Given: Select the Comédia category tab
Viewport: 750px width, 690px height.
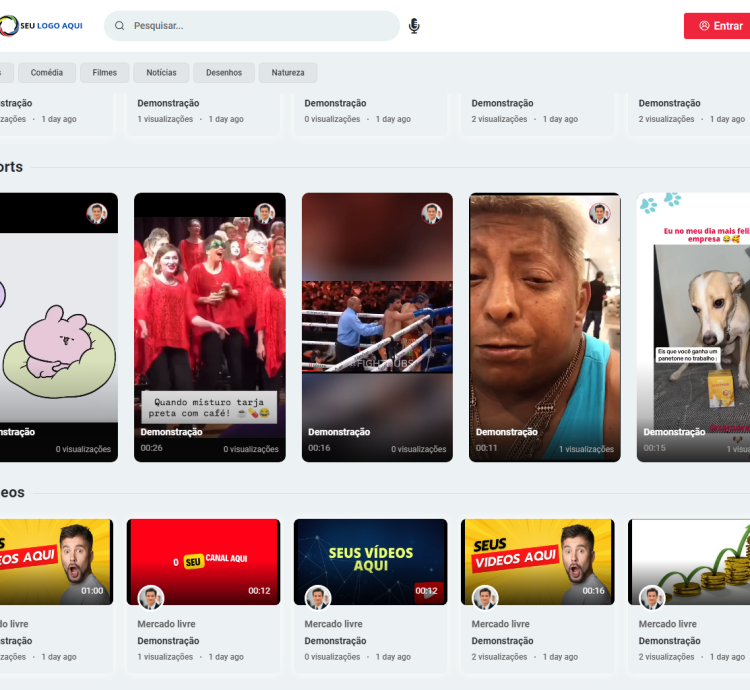Looking at the screenshot, I should [47, 73].
